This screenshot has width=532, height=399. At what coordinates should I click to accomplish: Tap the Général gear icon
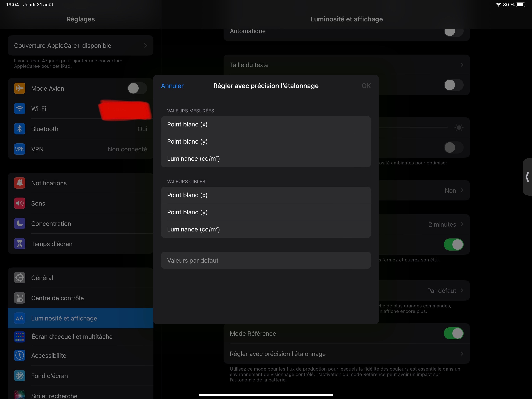point(20,277)
